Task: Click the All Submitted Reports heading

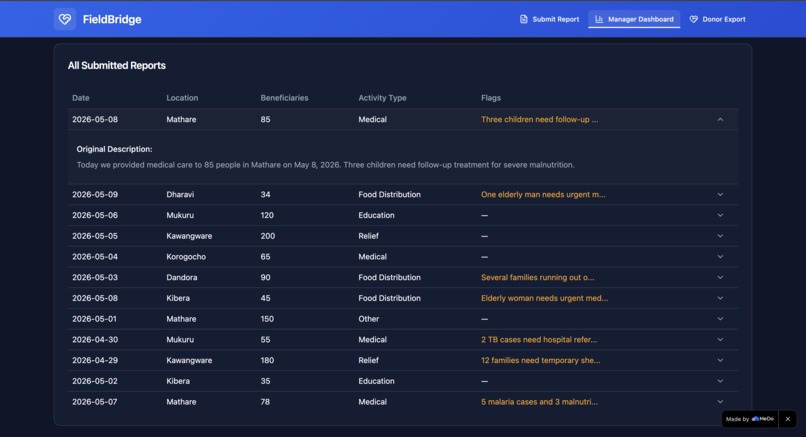Action: [x=117, y=65]
